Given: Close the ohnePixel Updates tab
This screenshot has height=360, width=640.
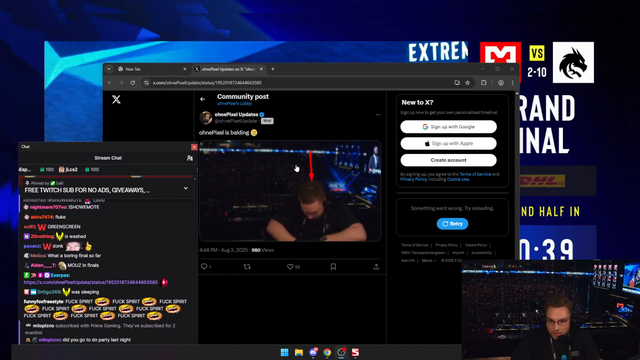Looking at the screenshot, I should click(x=261, y=69).
